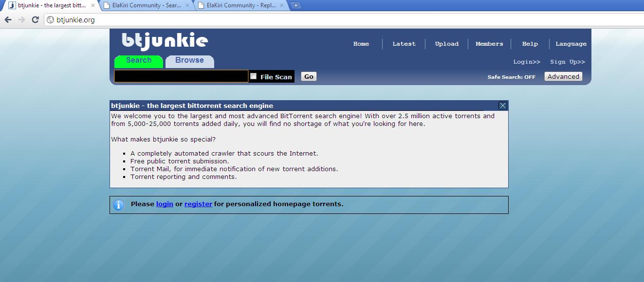Click the browser Forward arrow
Screen dimensions: 644x282
tap(21, 20)
